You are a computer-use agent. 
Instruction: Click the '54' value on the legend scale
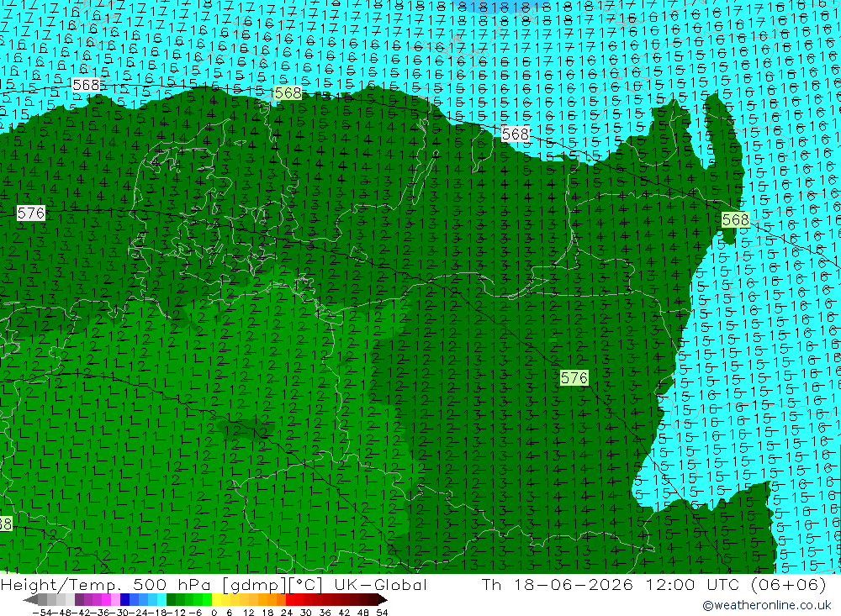tap(382, 613)
